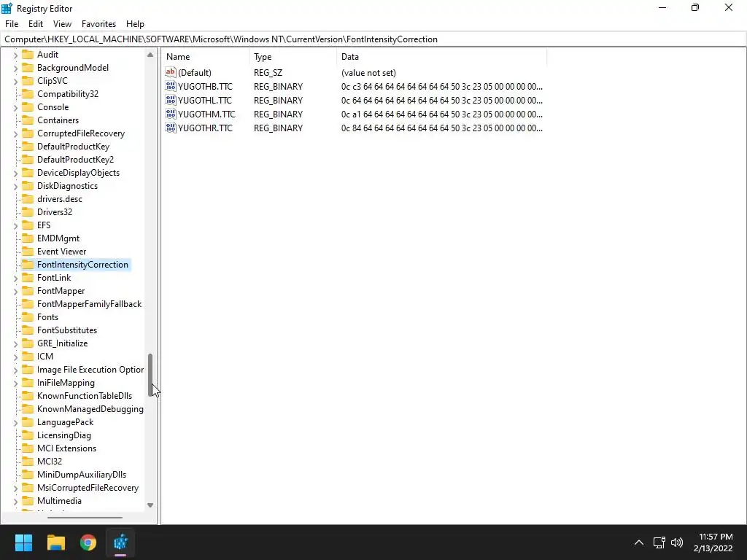Screen dimensions: 747x560
Task: Expand the GRE_Initialize key
Action: pos(15,343)
